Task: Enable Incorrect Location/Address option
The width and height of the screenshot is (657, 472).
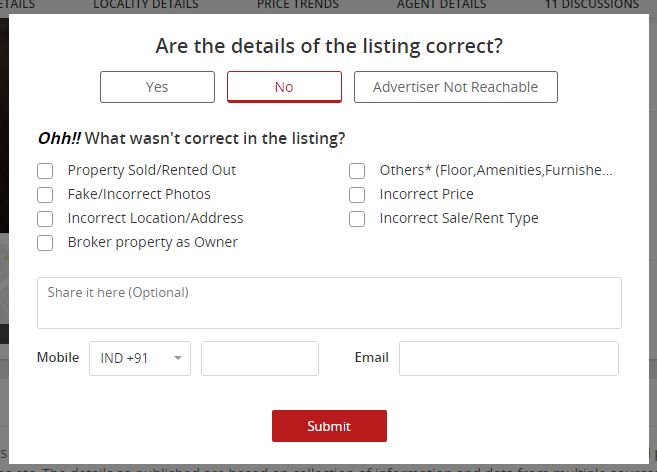Action: tap(45, 218)
